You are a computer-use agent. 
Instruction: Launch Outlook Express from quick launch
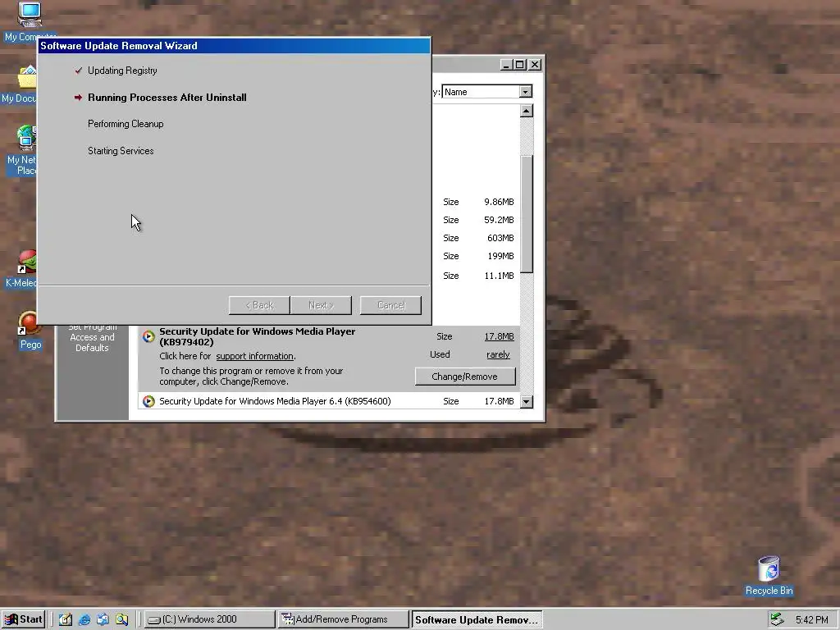click(x=103, y=620)
